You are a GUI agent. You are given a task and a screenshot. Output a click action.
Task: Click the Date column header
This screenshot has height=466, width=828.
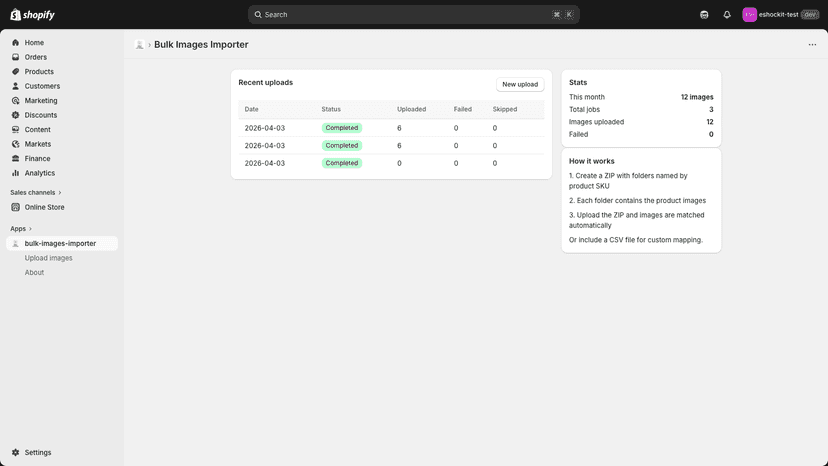tap(251, 109)
